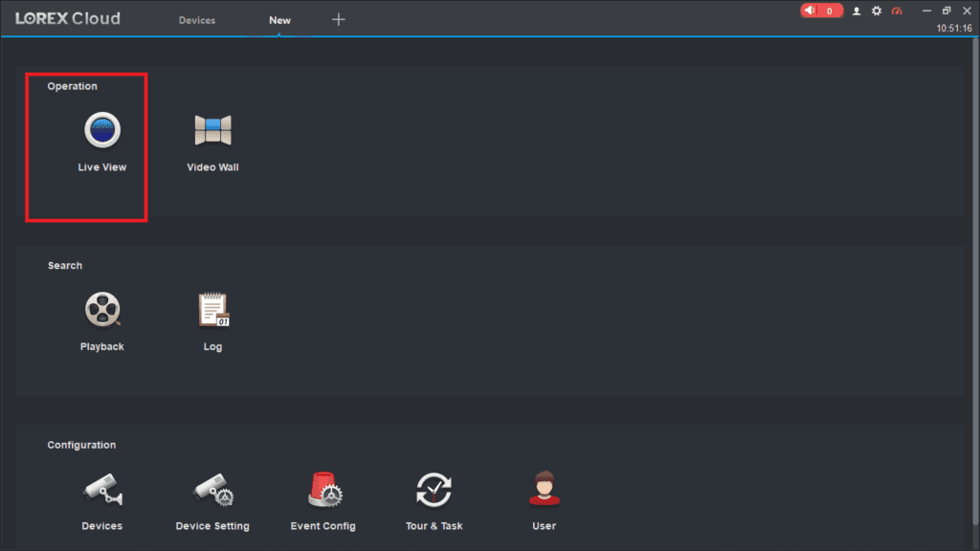Click the Live View text label
980x551 pixels.
pos(101,167)
